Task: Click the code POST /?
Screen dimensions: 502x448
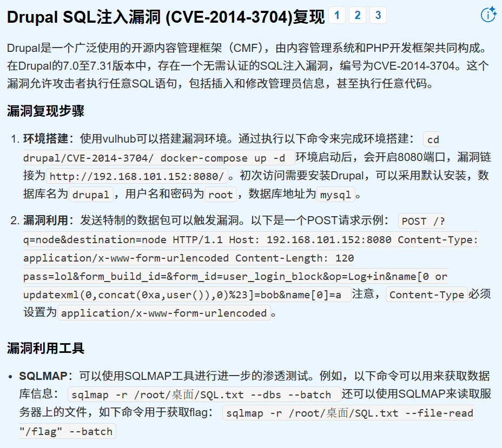Action: 422,221
